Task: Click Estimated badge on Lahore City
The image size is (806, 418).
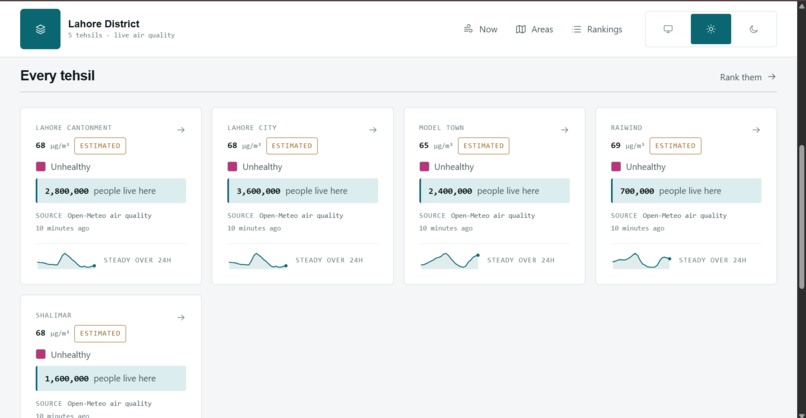Action: tap(292, 146)
